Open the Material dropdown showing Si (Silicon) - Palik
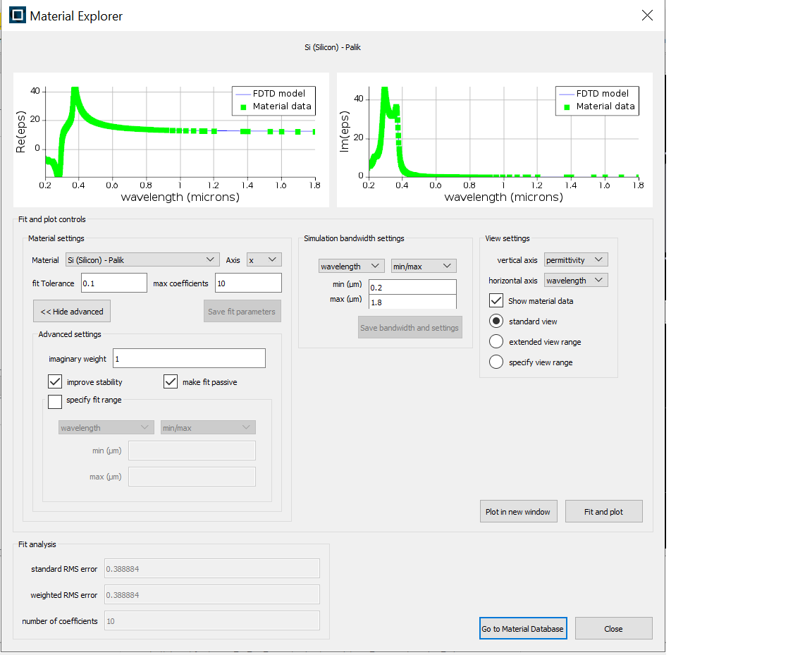The height and width of the screenshot is (655, 812). pos(142,260)
